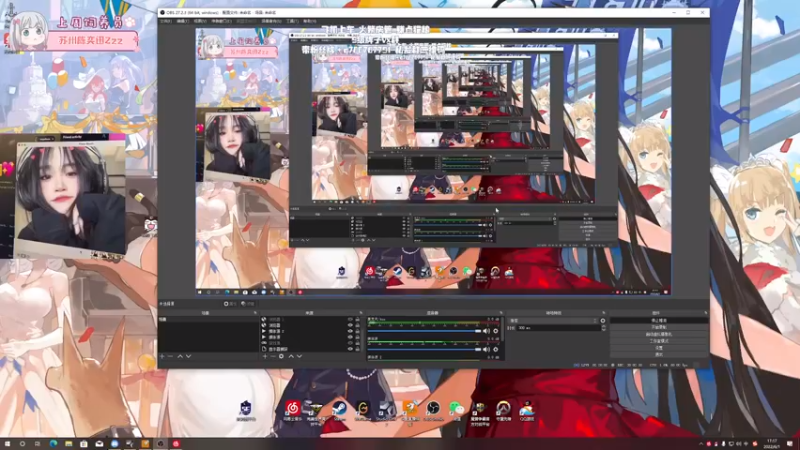800x450 pixels.
Task: Open the 编辑 menu
Action: pyautogui.click(x=183, y=21)
